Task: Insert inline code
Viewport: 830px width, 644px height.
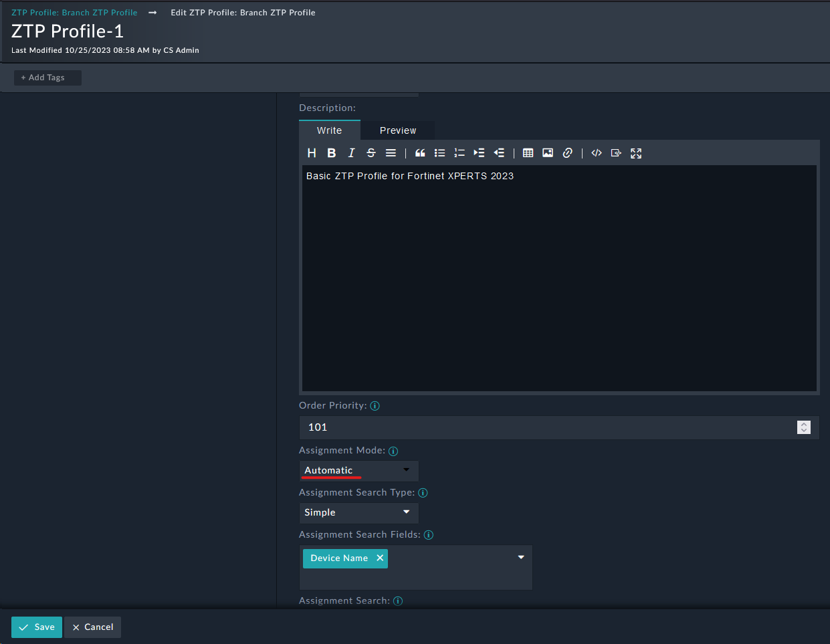Action: [597, 153]
